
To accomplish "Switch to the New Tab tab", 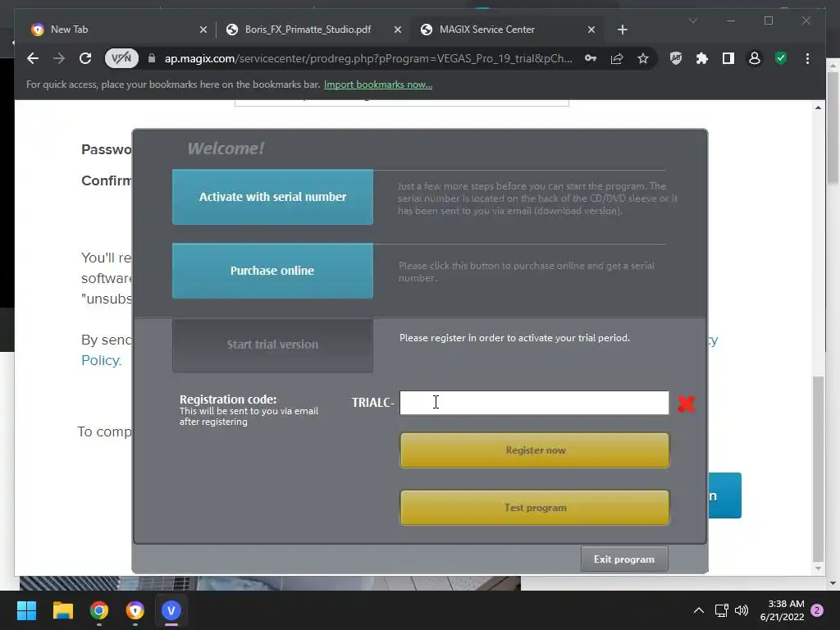I will pos(119,30).
